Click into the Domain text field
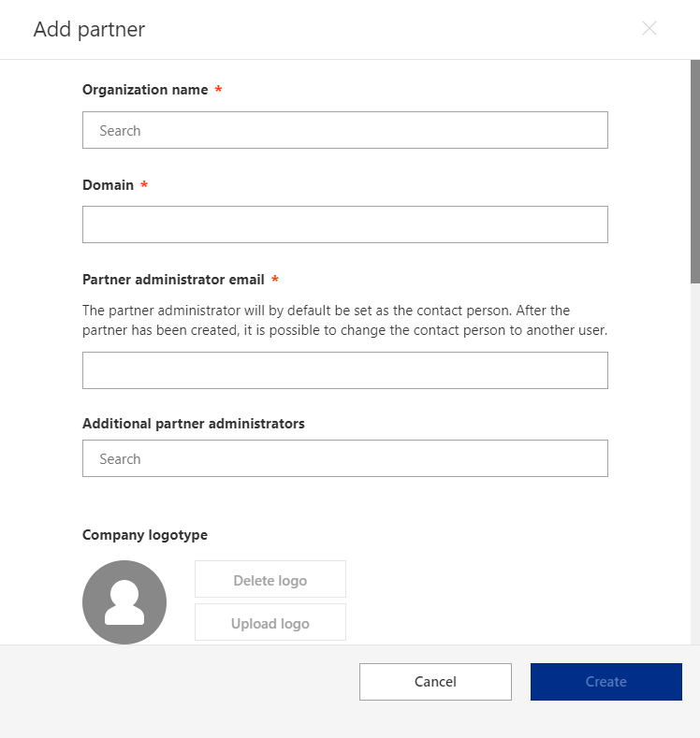The width and height of the screenshot is (700, 738). (x=344, y=224)
